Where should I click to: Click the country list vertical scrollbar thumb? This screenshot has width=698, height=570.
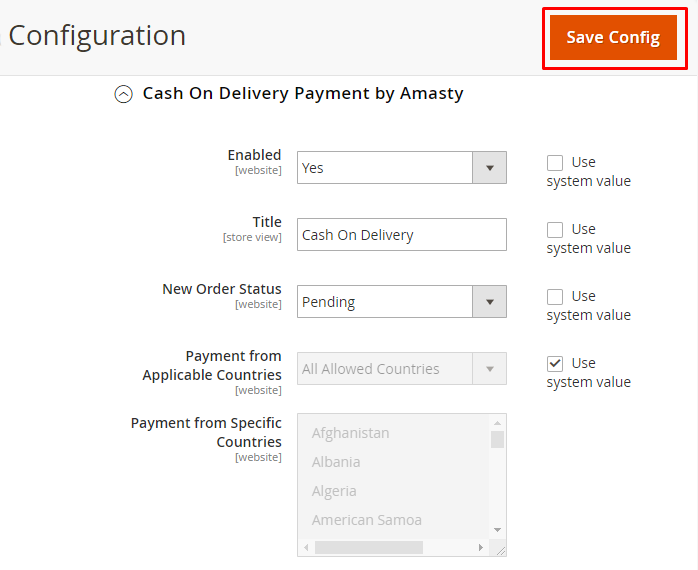497,439
